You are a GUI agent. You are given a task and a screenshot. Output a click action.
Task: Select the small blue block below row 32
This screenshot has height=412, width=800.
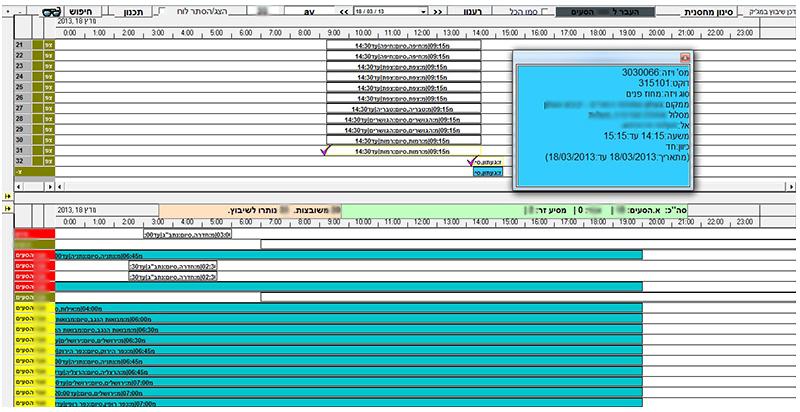point(488,172)
